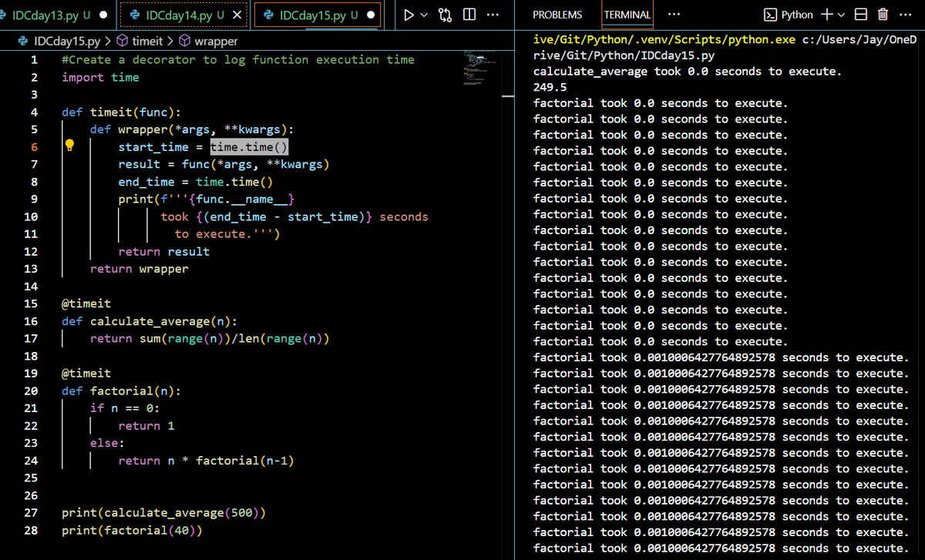925x560 pixels.
Task: Click the timeit breadcrumb item
Action: click(x=147, y=41)
